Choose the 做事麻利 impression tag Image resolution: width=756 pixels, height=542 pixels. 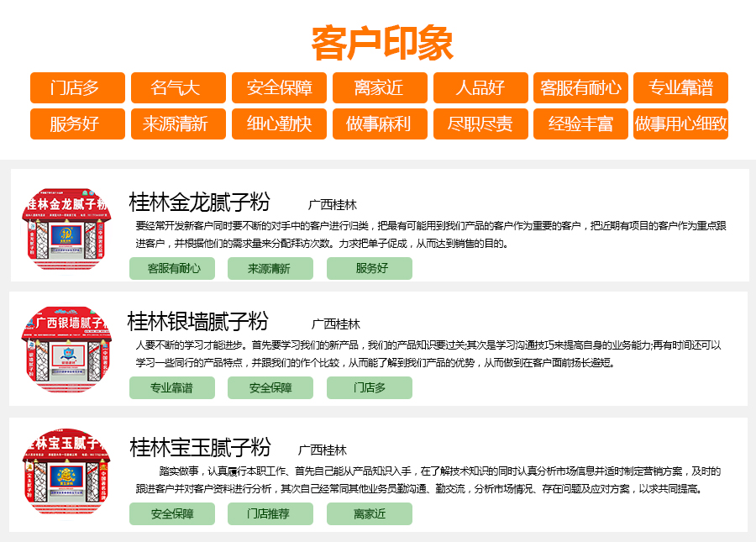click(x=380, y=124)
